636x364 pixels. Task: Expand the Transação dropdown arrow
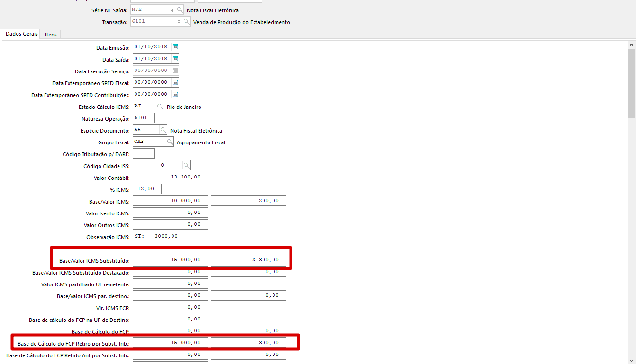179,22
